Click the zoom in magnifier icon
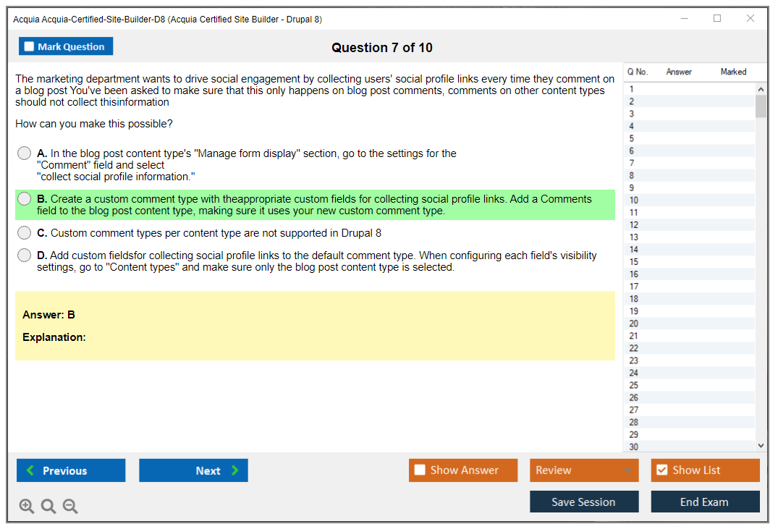The height and width of the screenshot is (532, 778). (x=27, y=506)
